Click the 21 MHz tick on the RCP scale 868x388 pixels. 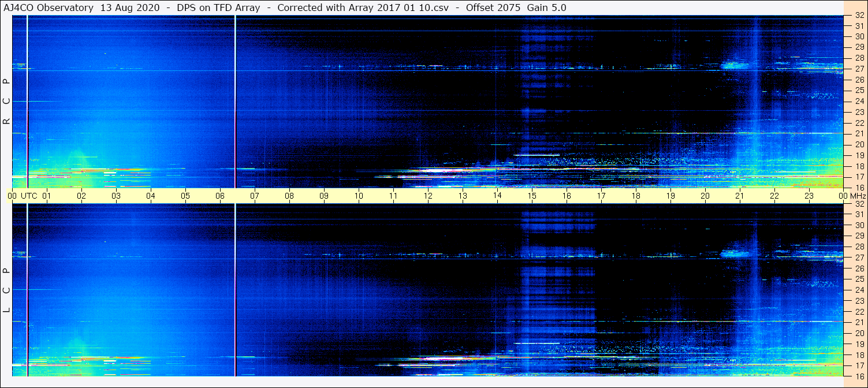859,133
